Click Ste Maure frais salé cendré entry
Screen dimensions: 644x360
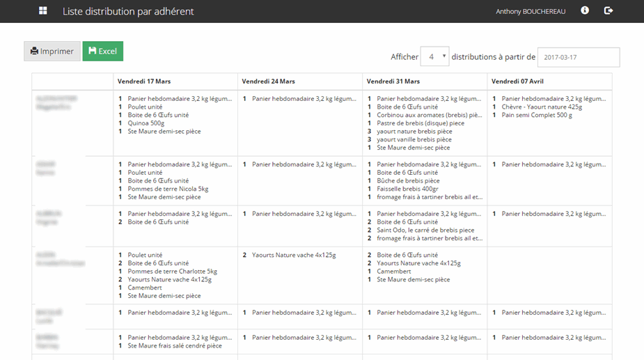pyautogui.click(x=175, y=345)
